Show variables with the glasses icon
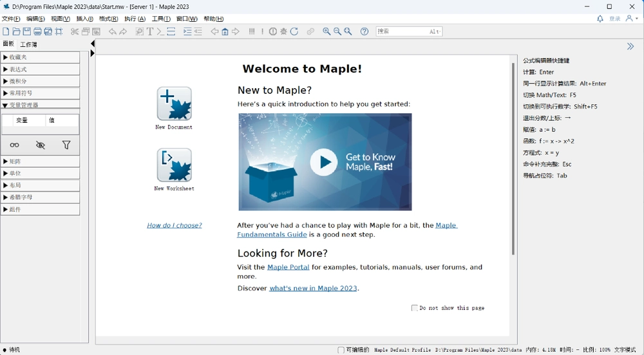The height and width of the screenshot is (355, 644). pyautogui.click(x=14, y=145)
